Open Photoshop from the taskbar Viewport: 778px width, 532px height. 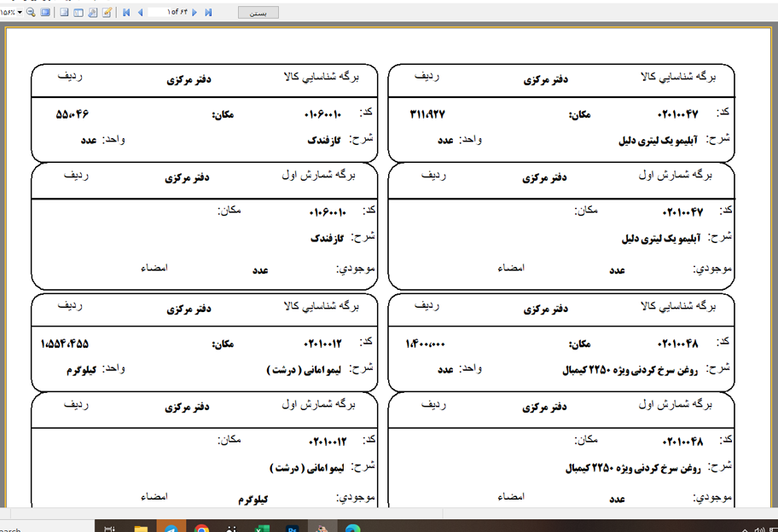click(293, 528)
